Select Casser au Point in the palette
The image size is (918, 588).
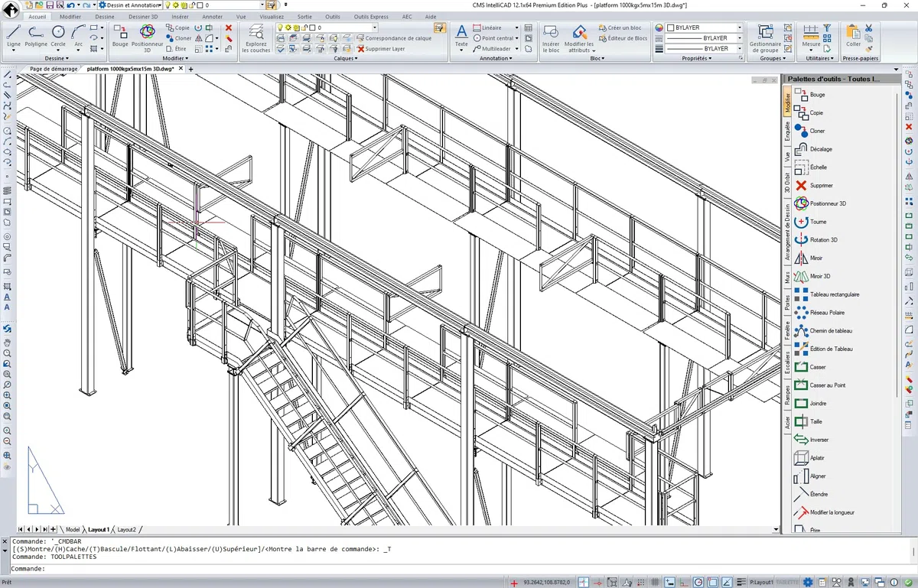pyautogui.click(x=820, y=385)
